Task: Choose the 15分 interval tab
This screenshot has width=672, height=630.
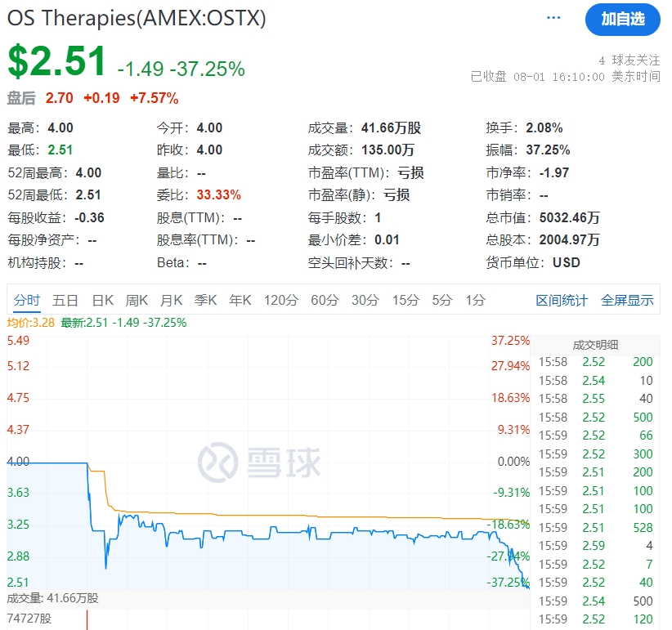Action: (405, 300)
